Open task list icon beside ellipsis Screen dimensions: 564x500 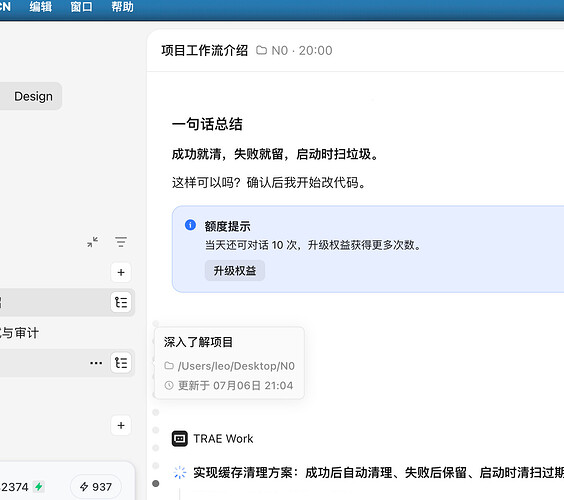(x=121, y=363)
